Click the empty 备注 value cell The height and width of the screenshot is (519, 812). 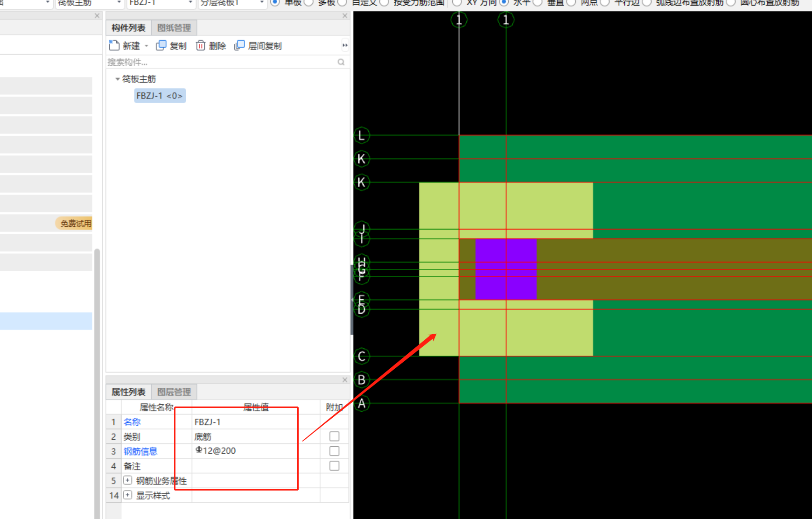[x=256, y=466]
